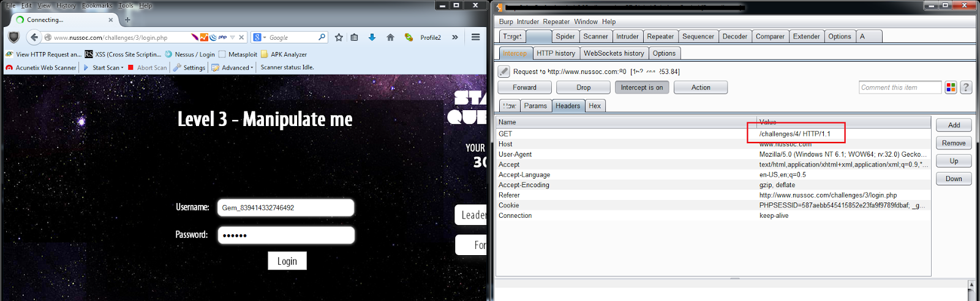Open the WebSockets history sub-tab
This screenshot has width=980, height=301.
(x=614, y=53)
